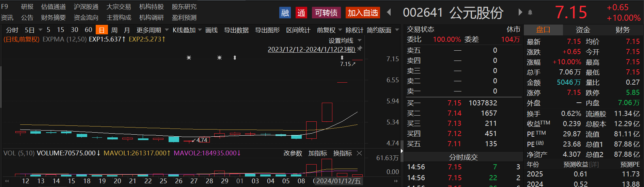This screenshot has width=644, height=187.
Task: Open 资金流向 capital flow menu
Action: [86, 18]
